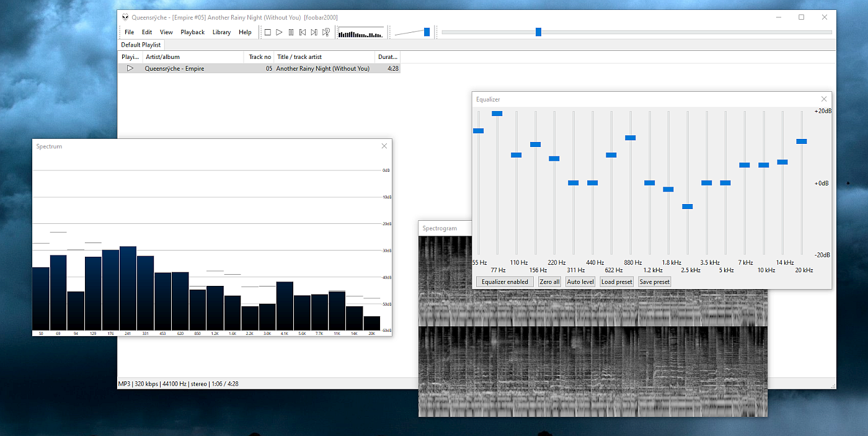Click the 1.8 kHz equalizer slider handle

tap(668, 189)
